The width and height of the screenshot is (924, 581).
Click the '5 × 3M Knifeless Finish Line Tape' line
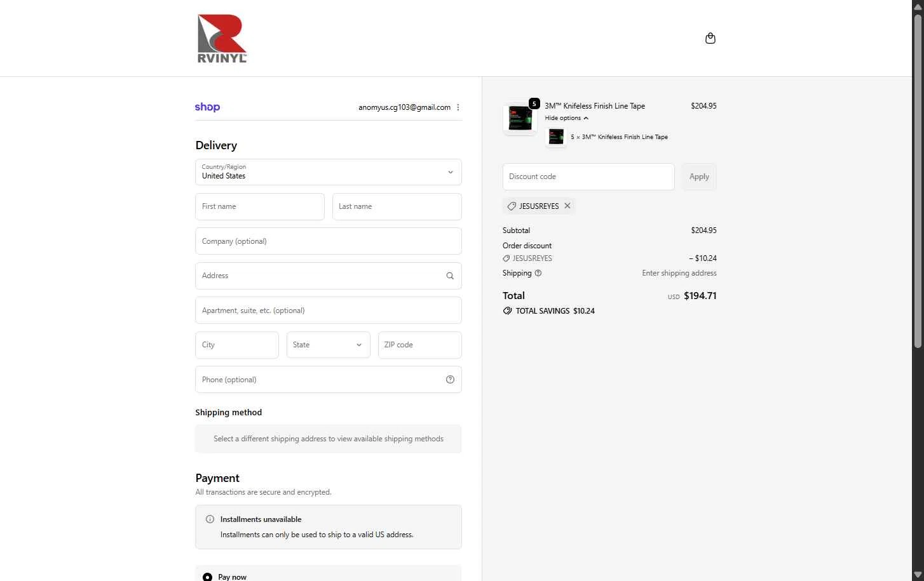[619, 137]
